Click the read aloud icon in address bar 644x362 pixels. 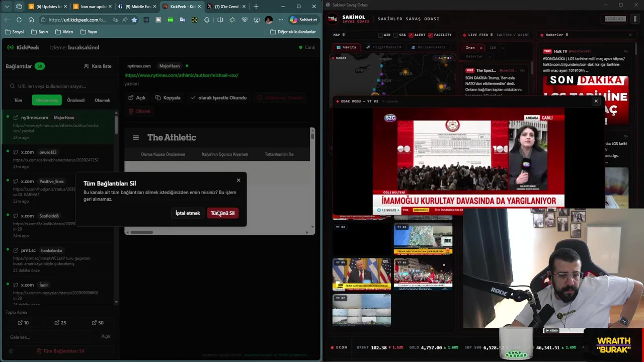pyautogui.click(x=124, y=20)
